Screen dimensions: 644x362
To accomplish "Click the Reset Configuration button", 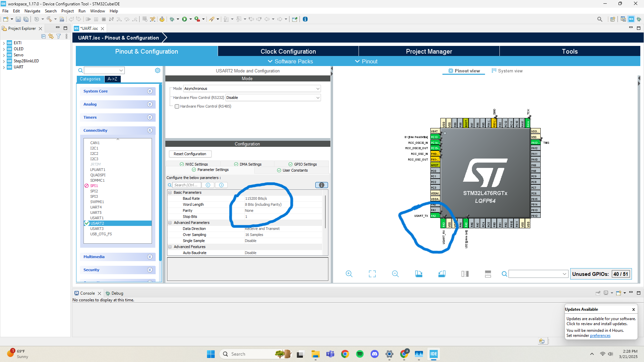I will pos(190,154).
